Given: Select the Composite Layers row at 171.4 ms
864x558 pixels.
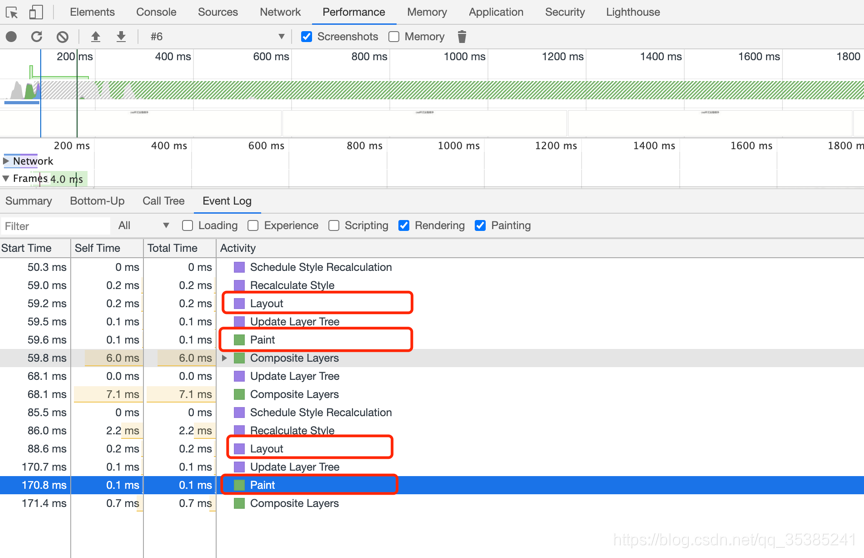Looking at the screenshot, I should pos(432,503).
